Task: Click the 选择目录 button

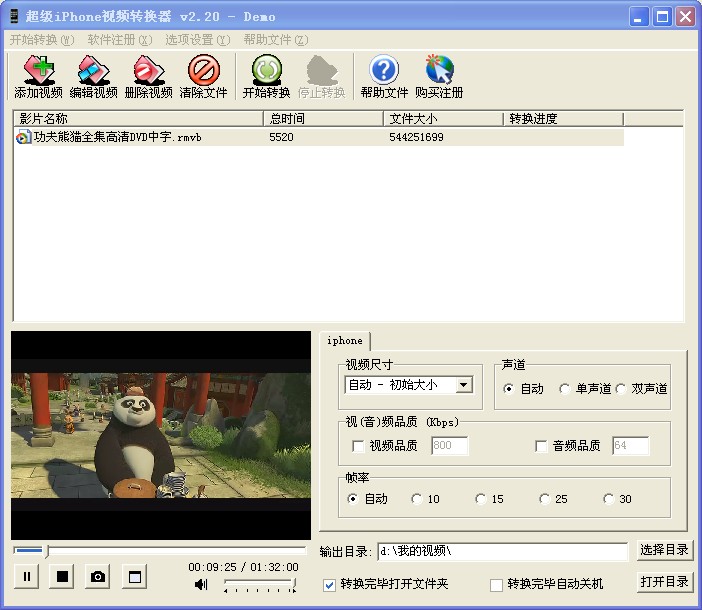Action: point(664,550)
